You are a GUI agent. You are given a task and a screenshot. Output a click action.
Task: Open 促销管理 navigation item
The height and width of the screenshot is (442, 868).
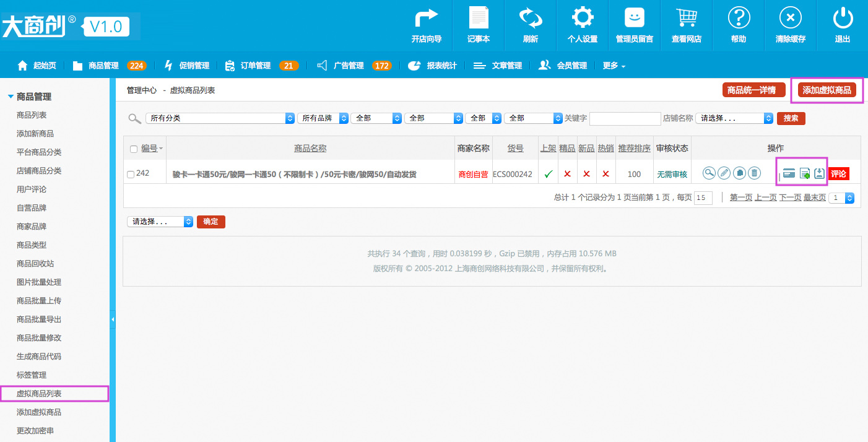(187, 66)
